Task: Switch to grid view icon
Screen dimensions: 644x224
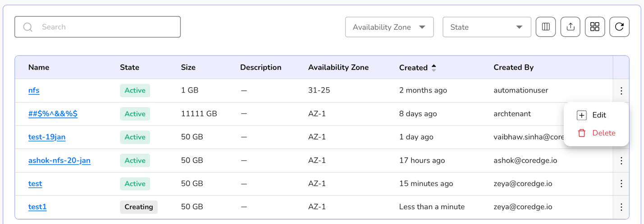Action: coord(594,27)
